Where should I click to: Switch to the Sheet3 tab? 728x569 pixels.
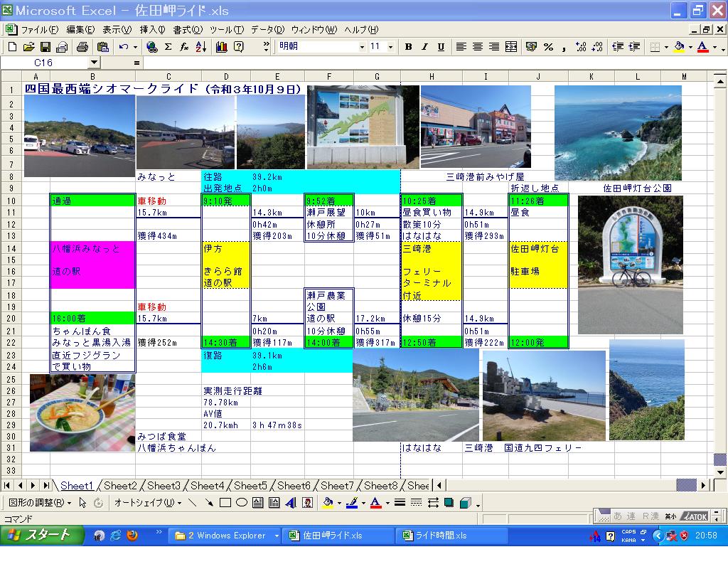point(164,486)
